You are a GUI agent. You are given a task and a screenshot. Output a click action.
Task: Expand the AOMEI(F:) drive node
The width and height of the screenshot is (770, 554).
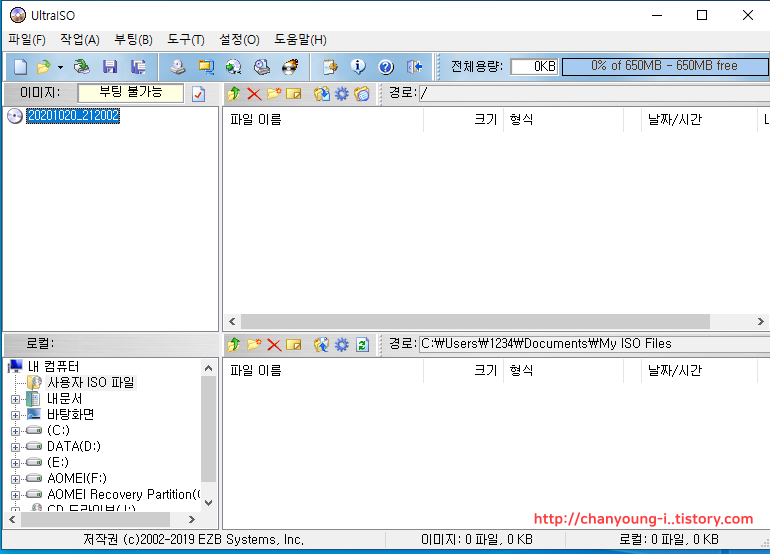(x=15, y=479)
